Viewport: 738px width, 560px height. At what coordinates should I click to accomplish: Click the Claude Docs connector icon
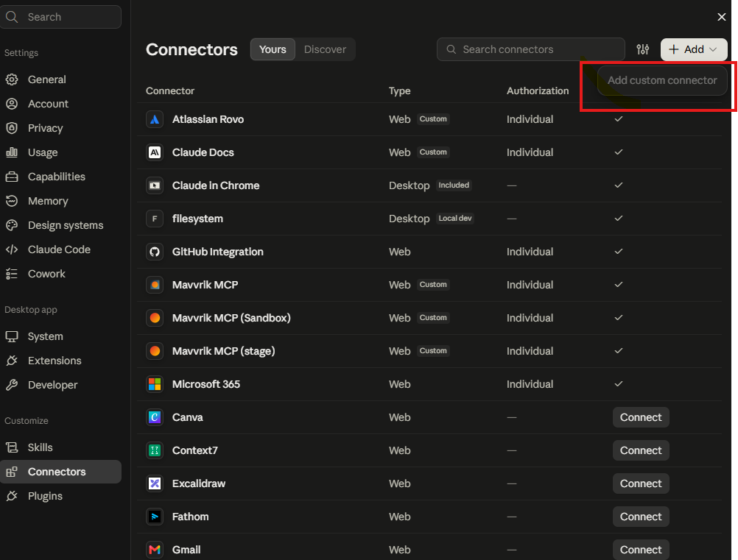pos(155,152)
